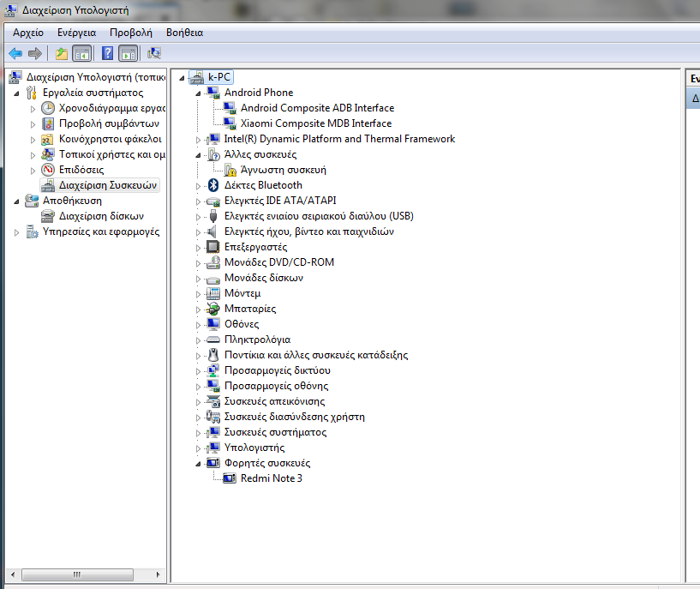Viewport: 700px width, 589px height.
Task: Select the Άγνωστη συσκευή warning icon
Action: click(230, 170)
